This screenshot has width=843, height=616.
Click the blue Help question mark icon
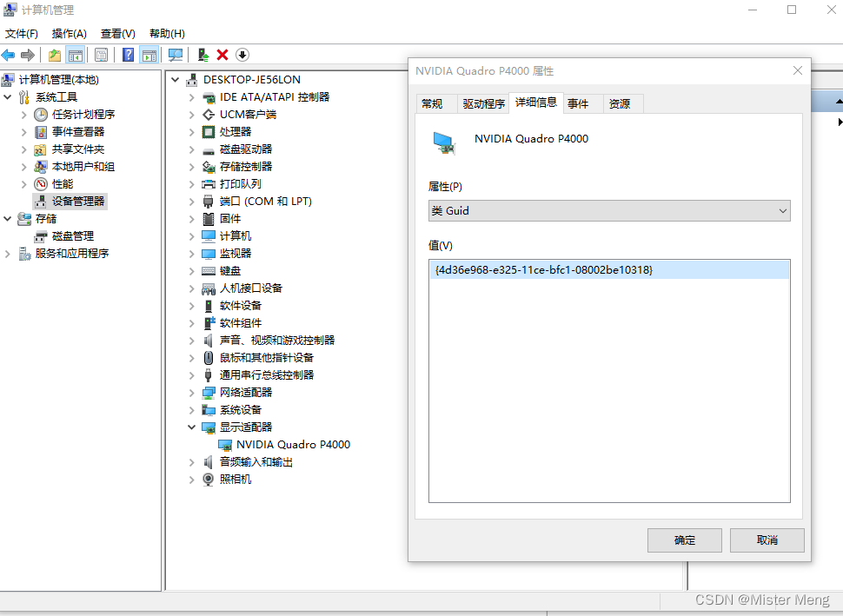pos(128,55)
